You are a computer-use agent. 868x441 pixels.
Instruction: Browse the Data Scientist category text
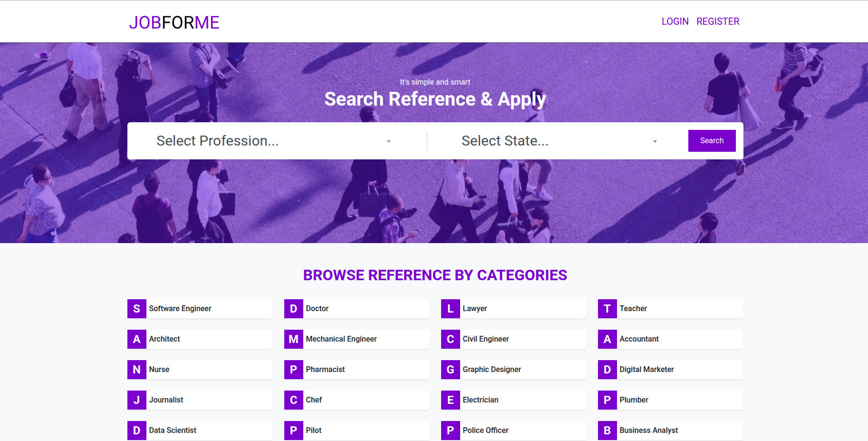click(x=173, y=431)
